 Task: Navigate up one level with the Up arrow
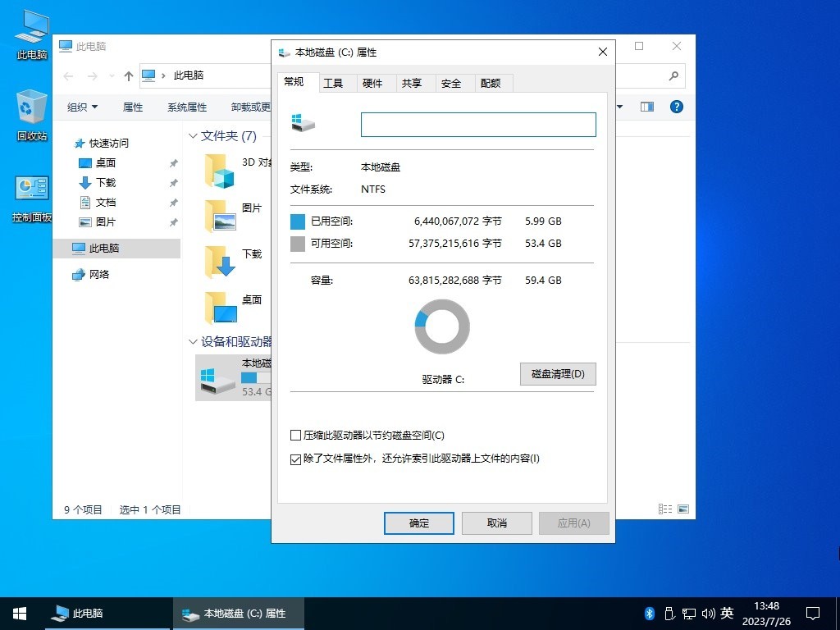pyautogui.click(x=127, y=75)
